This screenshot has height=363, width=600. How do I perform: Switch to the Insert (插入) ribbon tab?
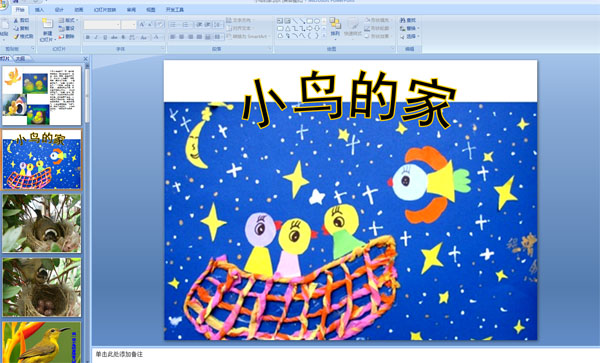(39, 10)
